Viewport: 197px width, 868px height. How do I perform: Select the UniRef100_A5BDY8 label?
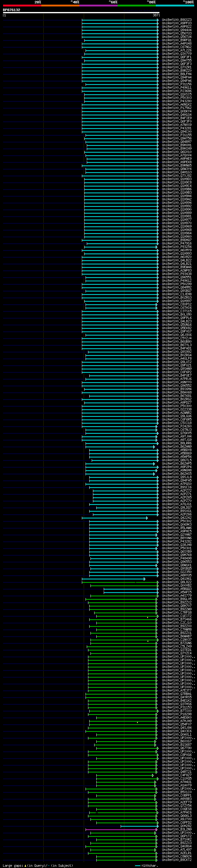[x=177, y=450]
